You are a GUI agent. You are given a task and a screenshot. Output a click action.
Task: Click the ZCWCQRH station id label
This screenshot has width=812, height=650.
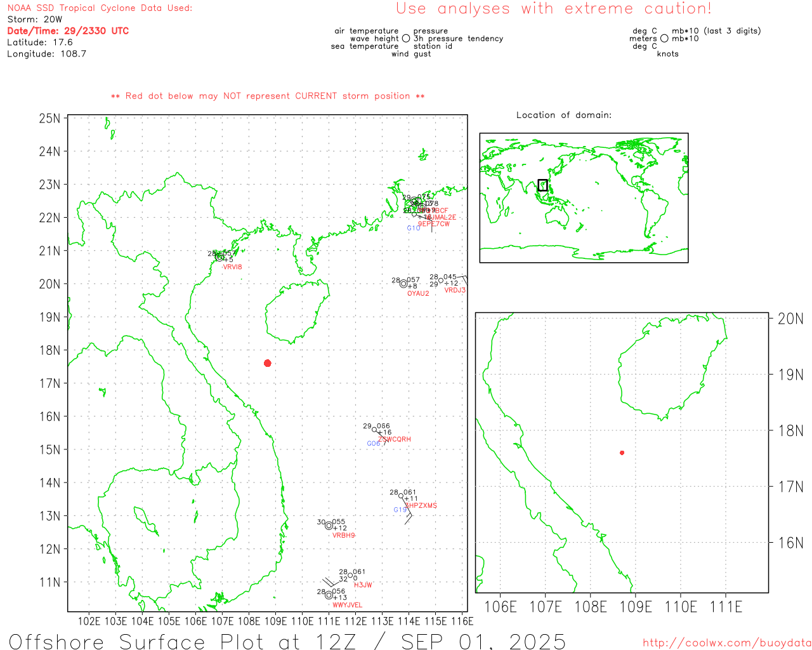(395, 439)
